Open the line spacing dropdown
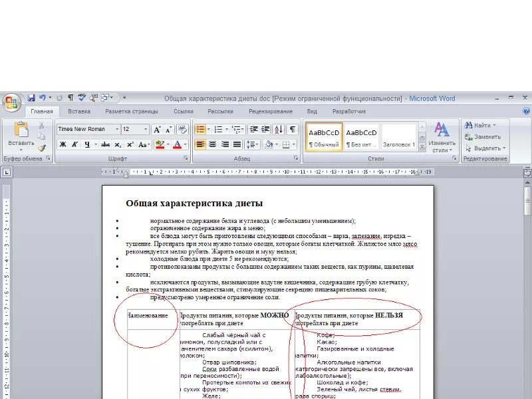This screenshot has height=399, width=532. (253, 144)
